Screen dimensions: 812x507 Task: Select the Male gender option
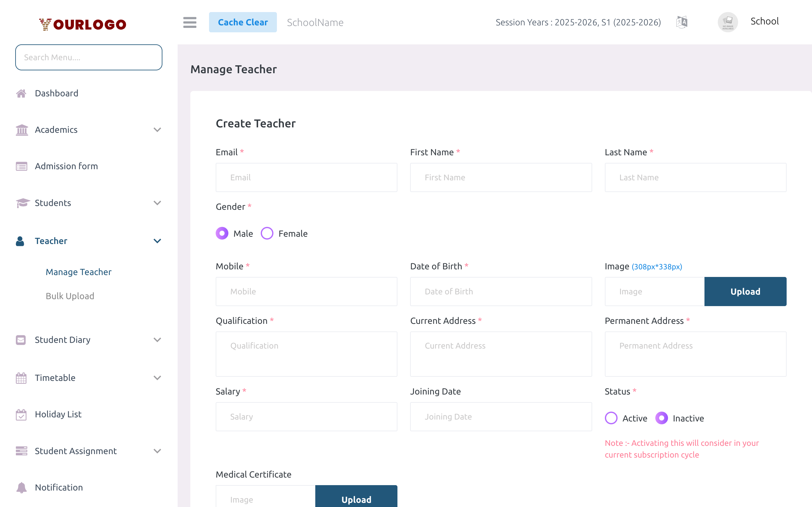[x=222, y=233]
